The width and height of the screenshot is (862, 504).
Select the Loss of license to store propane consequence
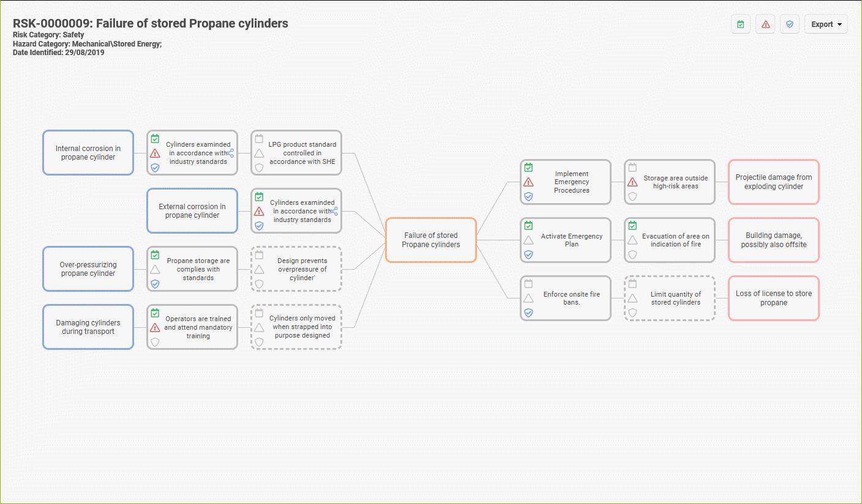[773, 298]
